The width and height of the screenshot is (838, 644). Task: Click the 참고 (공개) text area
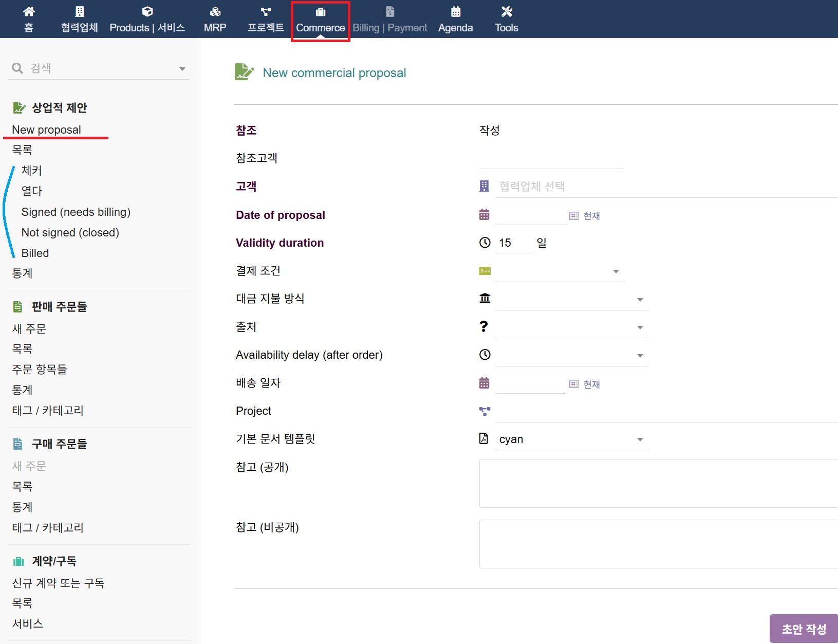tap(658, 483)
